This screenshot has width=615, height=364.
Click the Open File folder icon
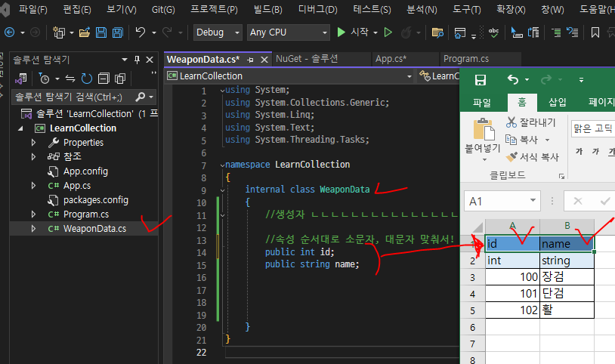pyautogui.click(x=85, y=32)
